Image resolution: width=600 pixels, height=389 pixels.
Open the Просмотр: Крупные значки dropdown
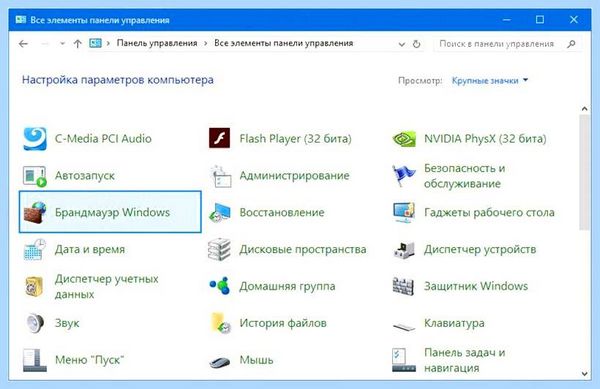[490, 81]
